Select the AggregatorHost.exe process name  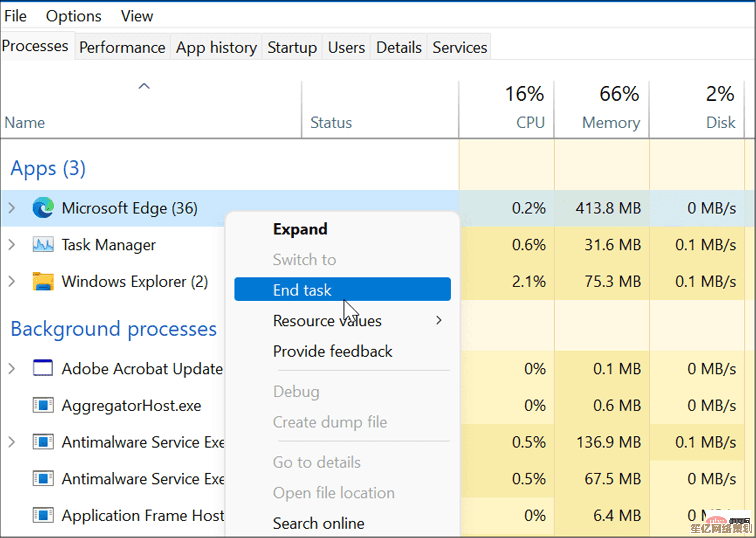(131, 405)
